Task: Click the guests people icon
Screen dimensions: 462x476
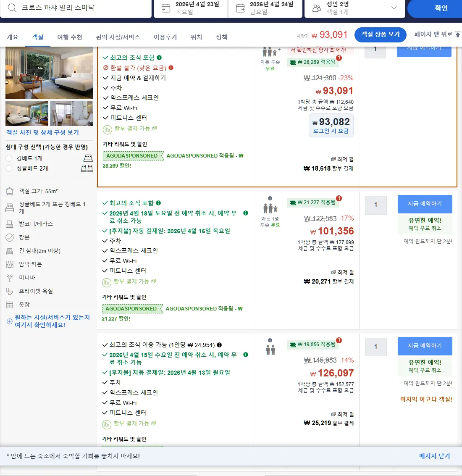Action: pos(316,8)
